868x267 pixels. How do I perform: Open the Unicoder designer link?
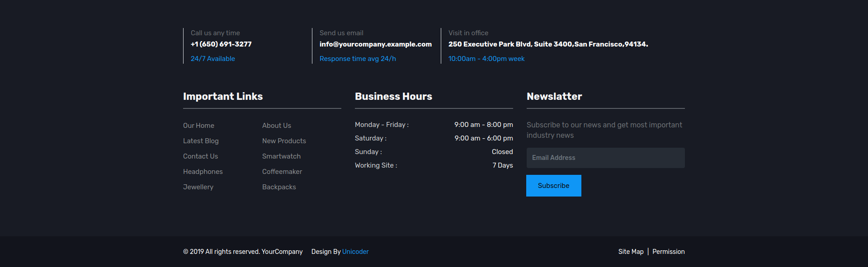tap(355, 252)
